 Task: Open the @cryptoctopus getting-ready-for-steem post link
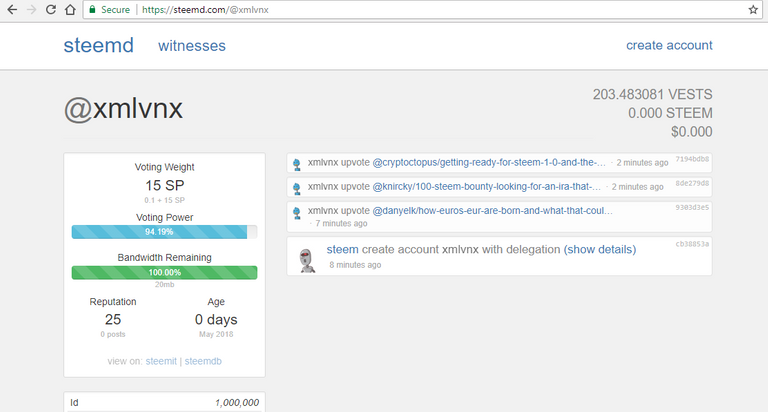click(489, 162)
